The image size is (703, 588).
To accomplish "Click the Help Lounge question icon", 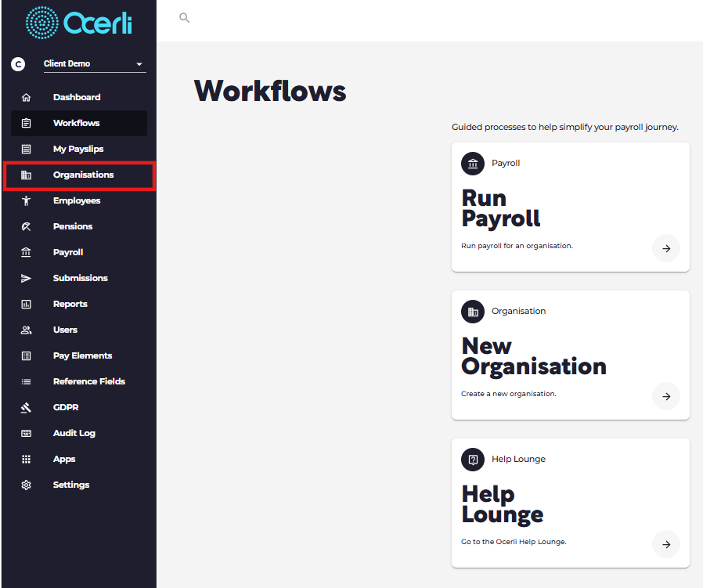I will click(x=473, y=460).
